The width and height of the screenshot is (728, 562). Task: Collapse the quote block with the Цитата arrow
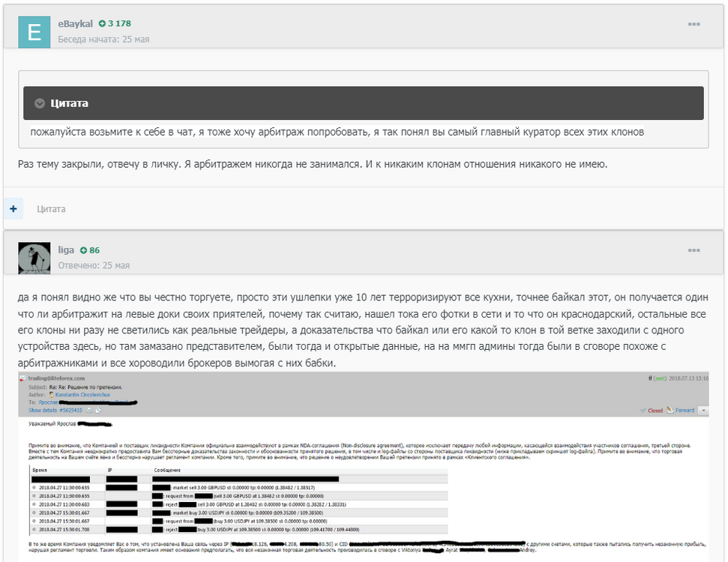click(40, 103)
